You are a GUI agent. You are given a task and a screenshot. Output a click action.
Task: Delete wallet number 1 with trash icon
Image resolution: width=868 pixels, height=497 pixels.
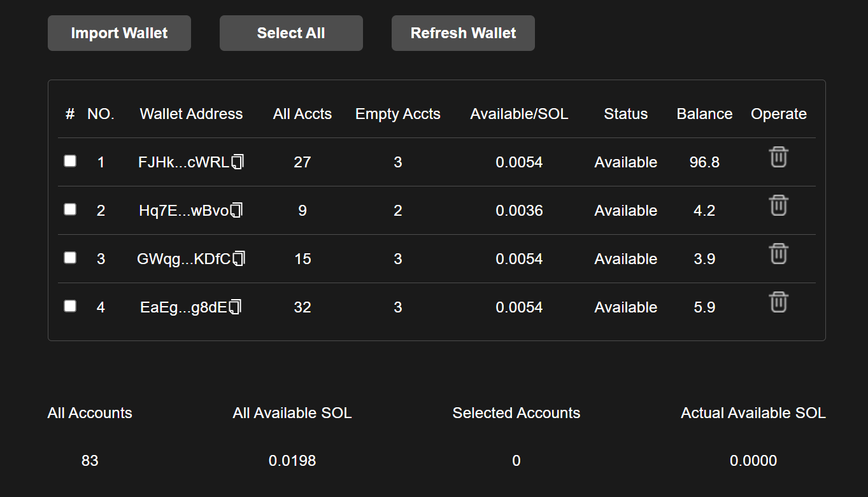(778, 157)
